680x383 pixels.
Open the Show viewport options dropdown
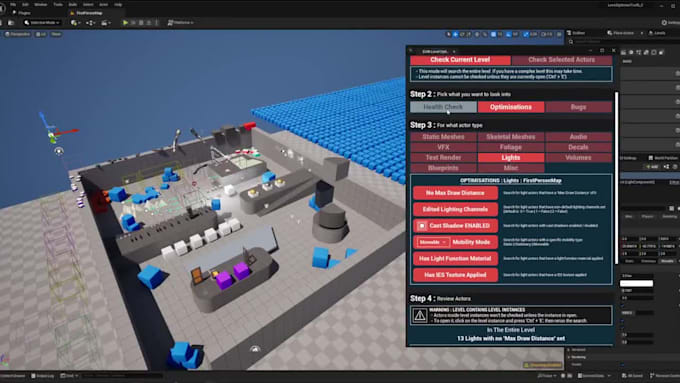pos(56,34)
